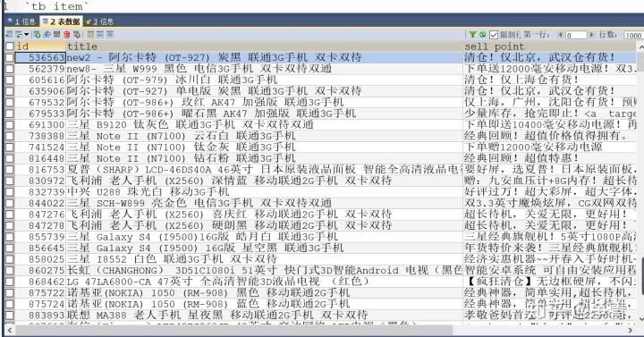Click title cell 'LG 47LA6800-CA 47英寸'
The height and width of the screenshot is (337, 644).
[x=265, y=282]
